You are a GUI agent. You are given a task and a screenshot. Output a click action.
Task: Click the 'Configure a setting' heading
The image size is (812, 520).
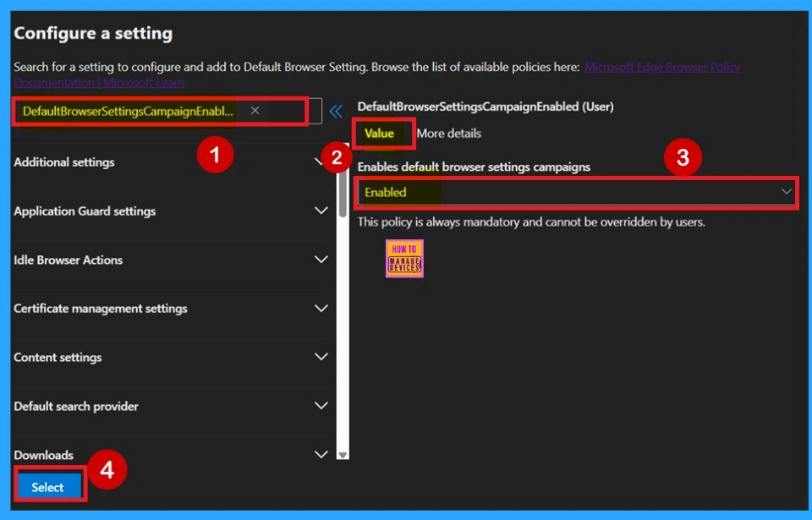pos(93,33)
